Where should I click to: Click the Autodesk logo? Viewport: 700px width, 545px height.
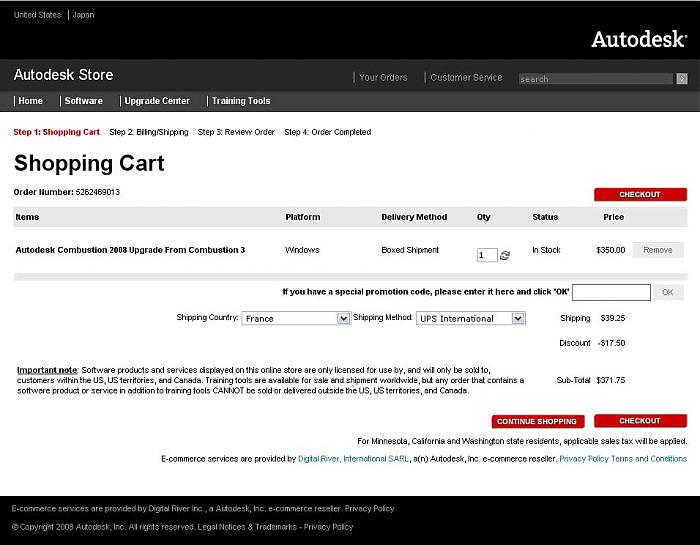[x=639, y=39]
